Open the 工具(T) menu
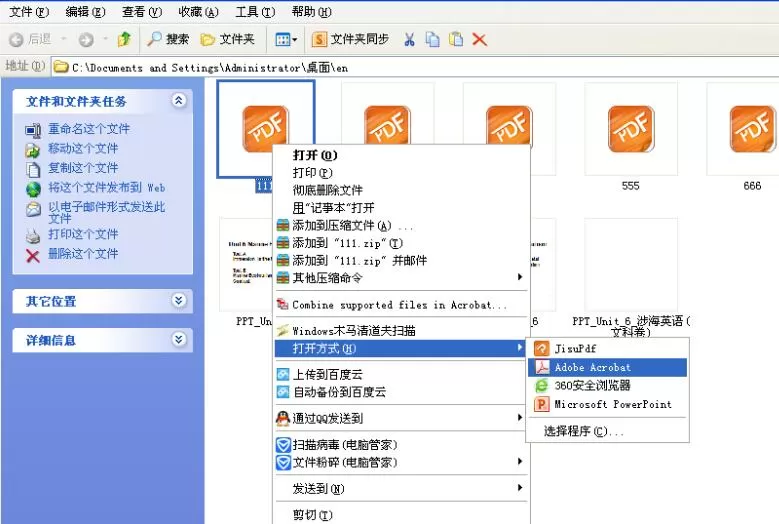Image resolution: width=779 pixels, height=524 pixels. click(x=255, y=11)
